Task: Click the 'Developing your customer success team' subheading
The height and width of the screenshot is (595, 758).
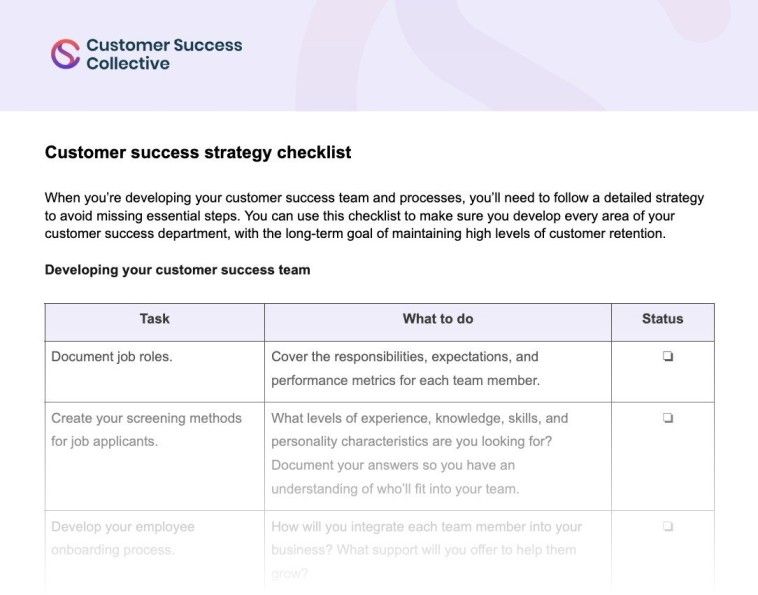Action: pos(177,270)
